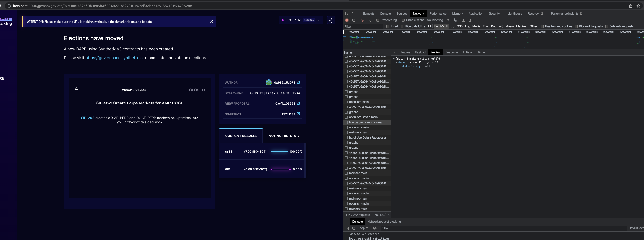Open Network request blocking drawer tab
This screenshot has height=240, width=644.
click(384, 222)
